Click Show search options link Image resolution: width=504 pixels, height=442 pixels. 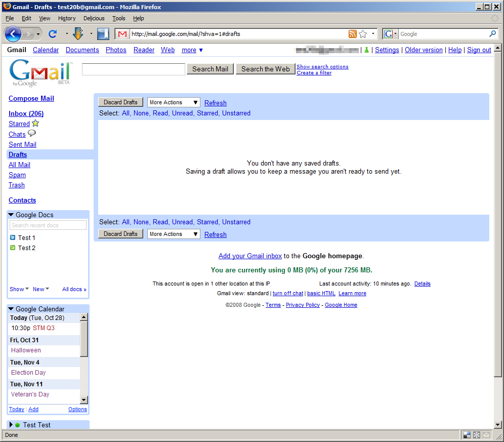click(x=322, y=67)
